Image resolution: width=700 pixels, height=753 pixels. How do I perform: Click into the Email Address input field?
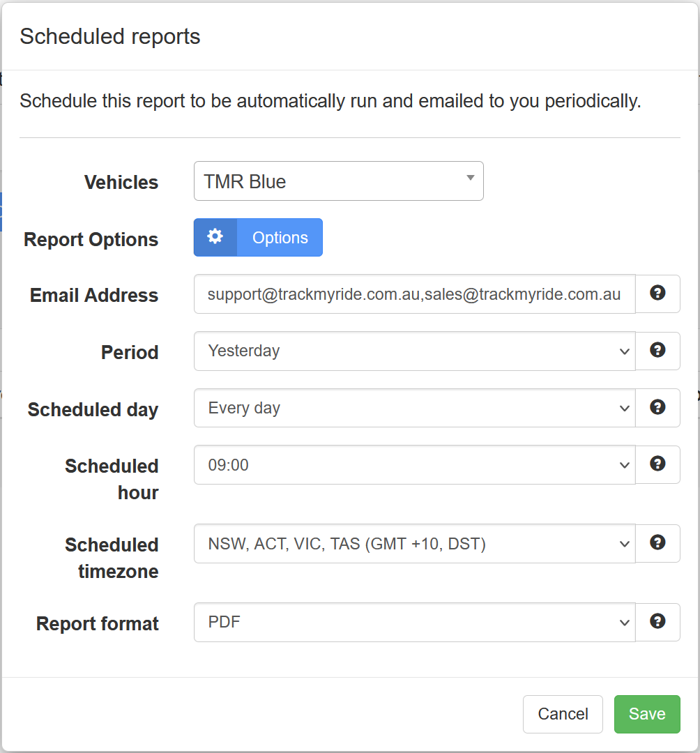415,294
